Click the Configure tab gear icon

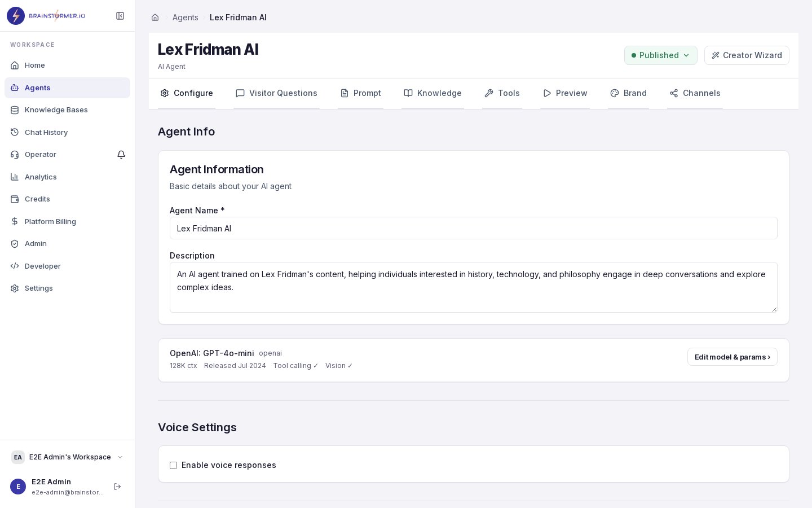coord(165,93)
